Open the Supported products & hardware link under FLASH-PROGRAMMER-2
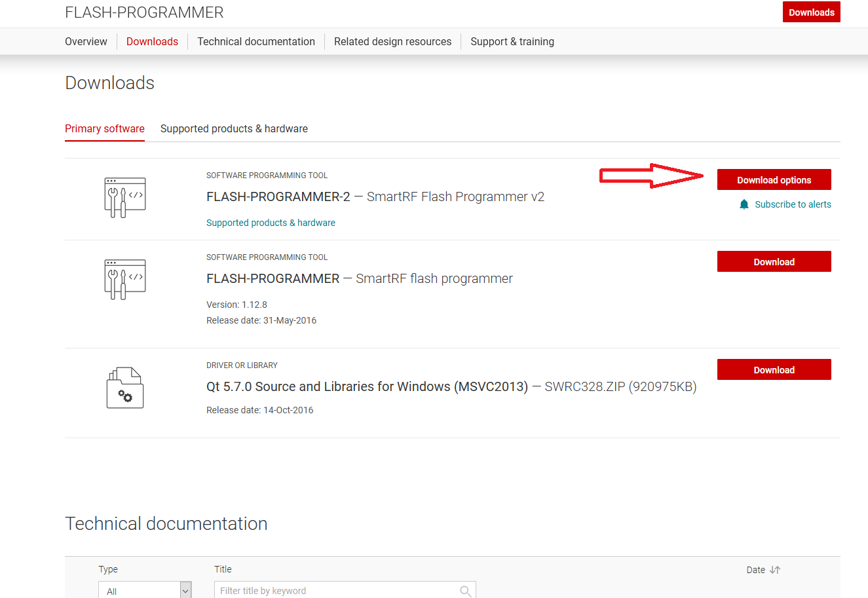The image size is (868, 598). [x=271, y=223]
